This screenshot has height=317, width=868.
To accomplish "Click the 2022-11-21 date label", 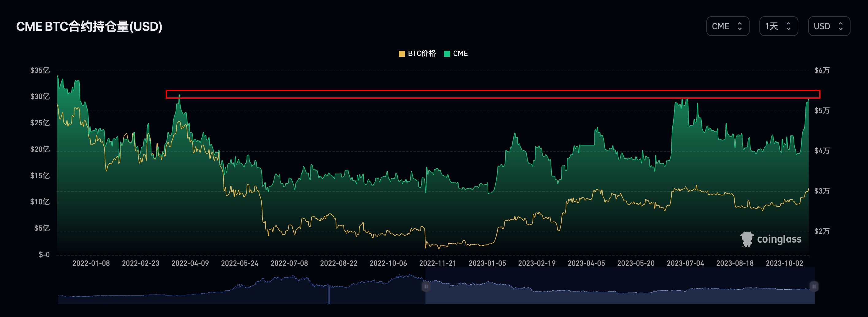I will 438,263.
